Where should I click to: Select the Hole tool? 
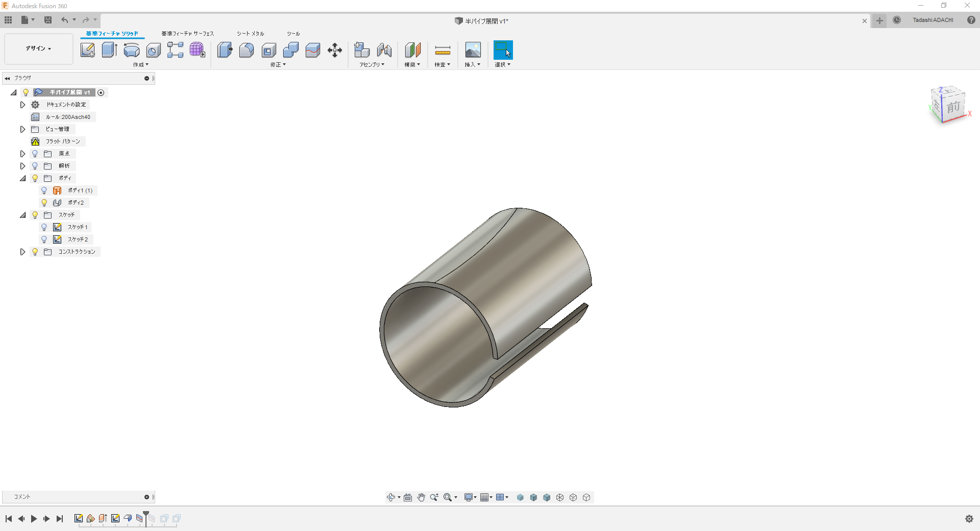154,50
